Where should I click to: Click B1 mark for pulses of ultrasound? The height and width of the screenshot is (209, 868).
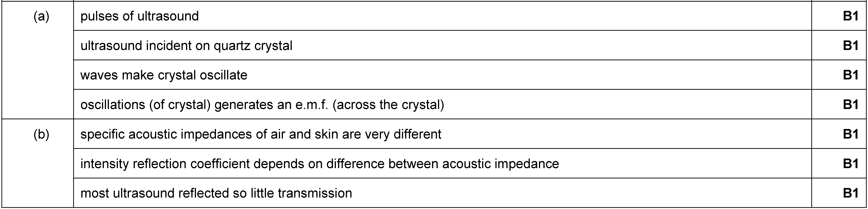850,16
